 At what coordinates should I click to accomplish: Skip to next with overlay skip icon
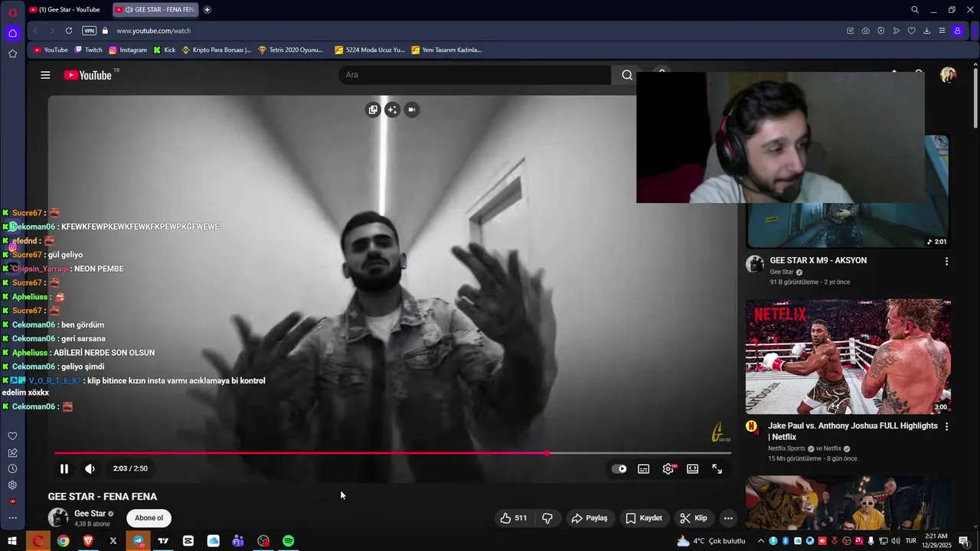pos(411,109)
